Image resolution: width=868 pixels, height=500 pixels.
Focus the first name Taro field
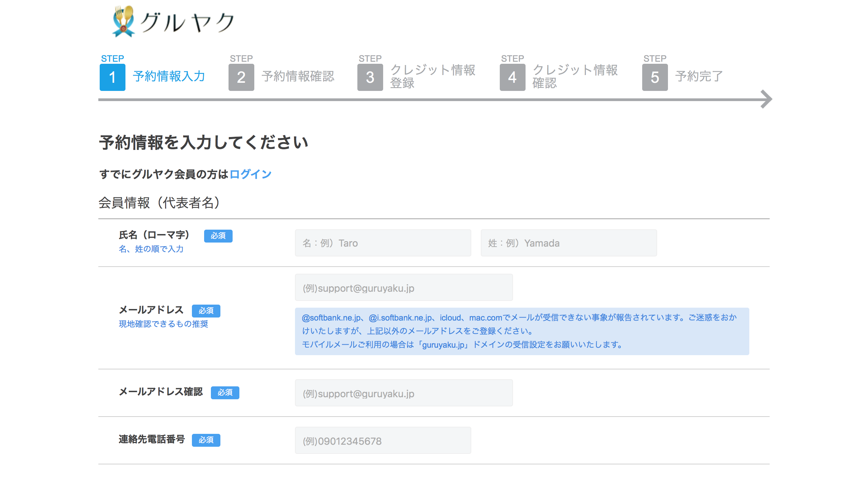click(383, 243)
